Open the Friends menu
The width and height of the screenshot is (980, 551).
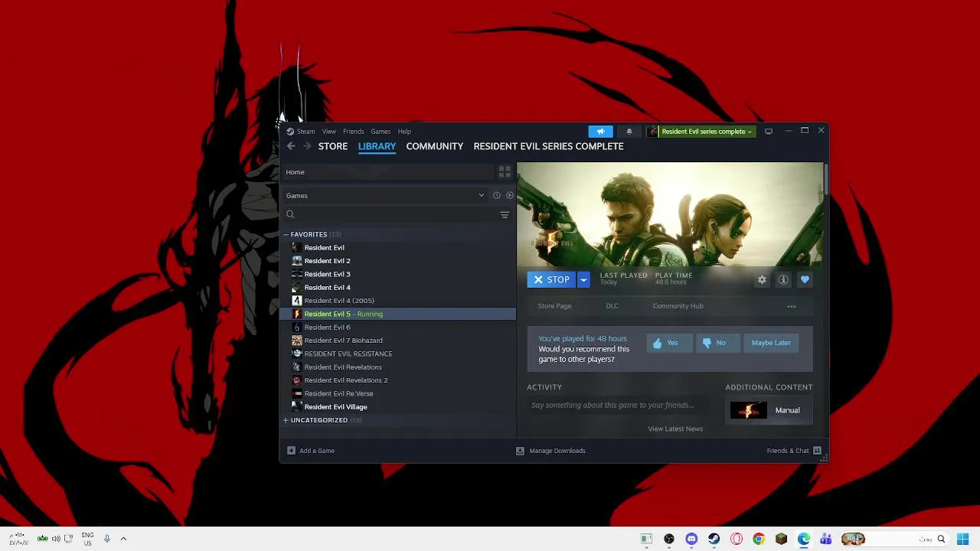(x=353, y=132)
